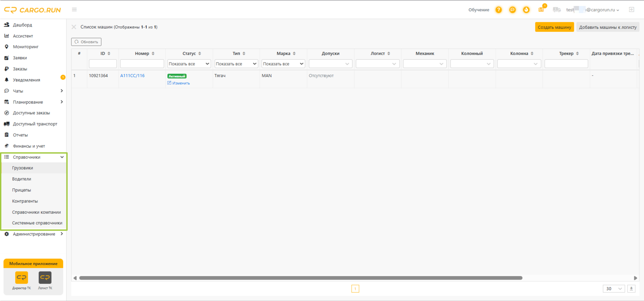Collapse the sidebar with the hamburger icon
The height and width of the screenshot is (301, 644).
tap(74, 10)
